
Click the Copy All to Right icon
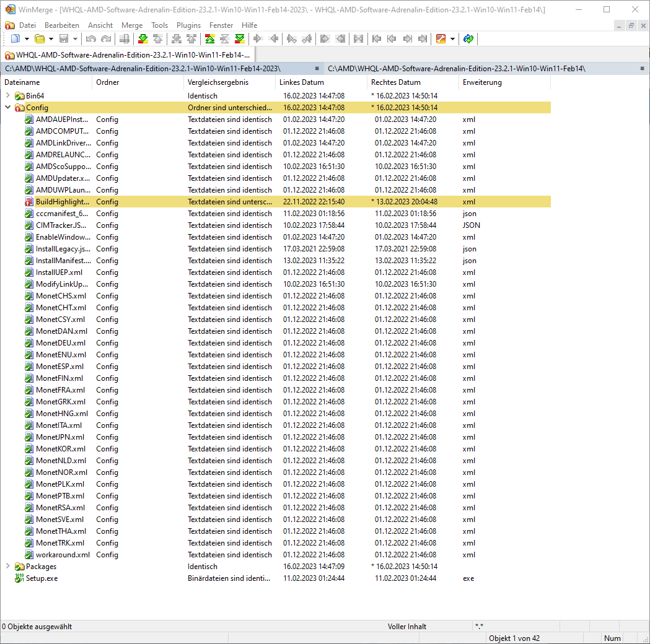coord(325,39)
